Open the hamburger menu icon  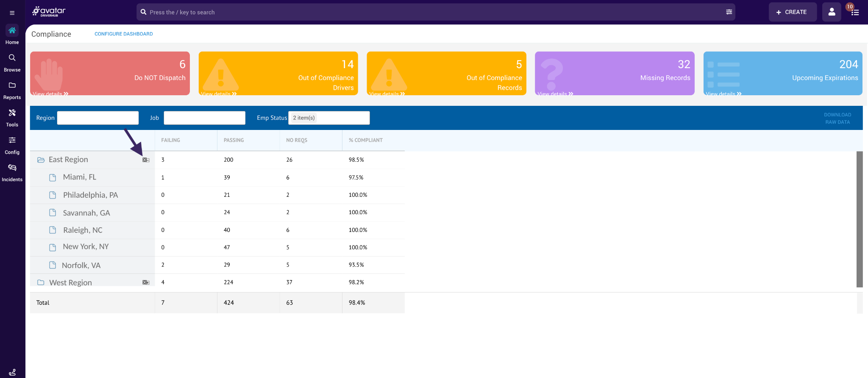click(x=12, y=13)
